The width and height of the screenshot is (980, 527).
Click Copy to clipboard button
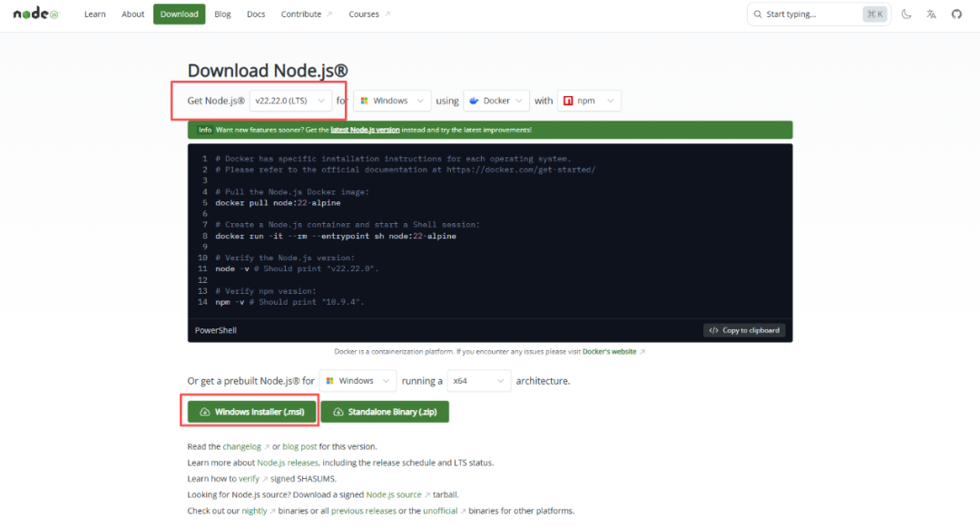point(744,330)
